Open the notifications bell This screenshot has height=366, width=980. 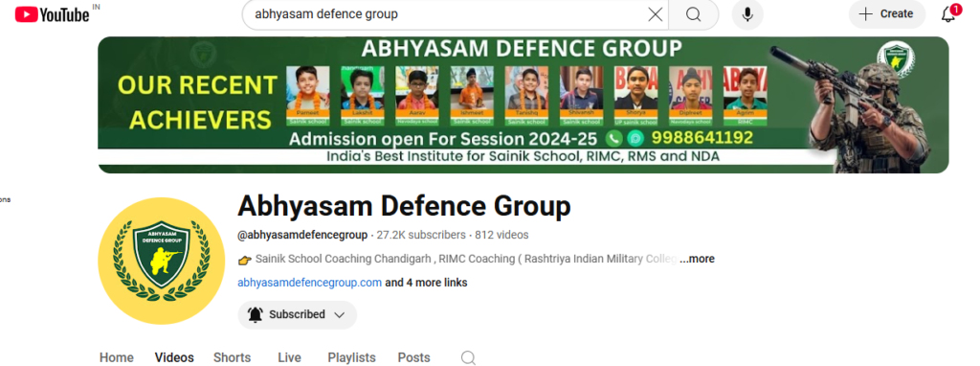[x=948, y=14]
